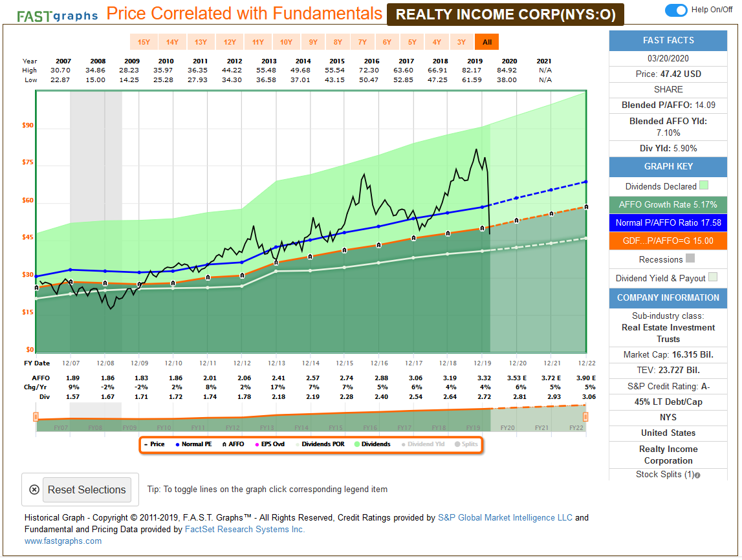Viewport: 742px width, 560px height.
Task: Select the All time range tab
Action: (x=487, y=42)
